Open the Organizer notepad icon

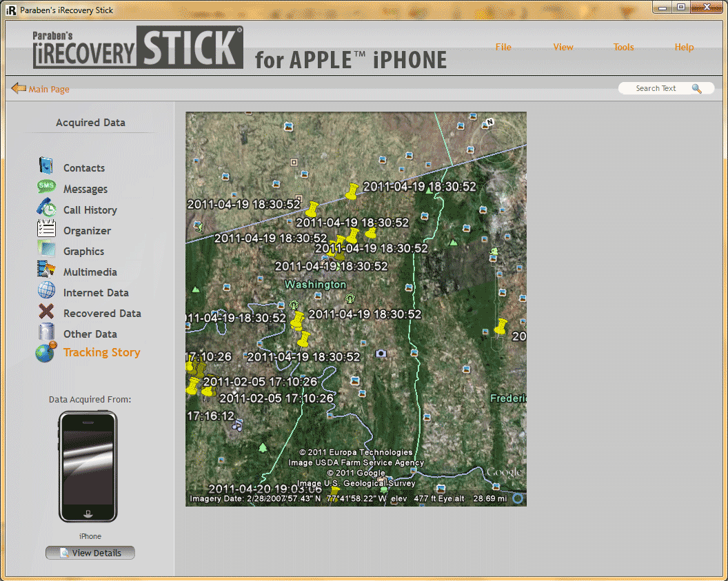[x=46, y=228]
